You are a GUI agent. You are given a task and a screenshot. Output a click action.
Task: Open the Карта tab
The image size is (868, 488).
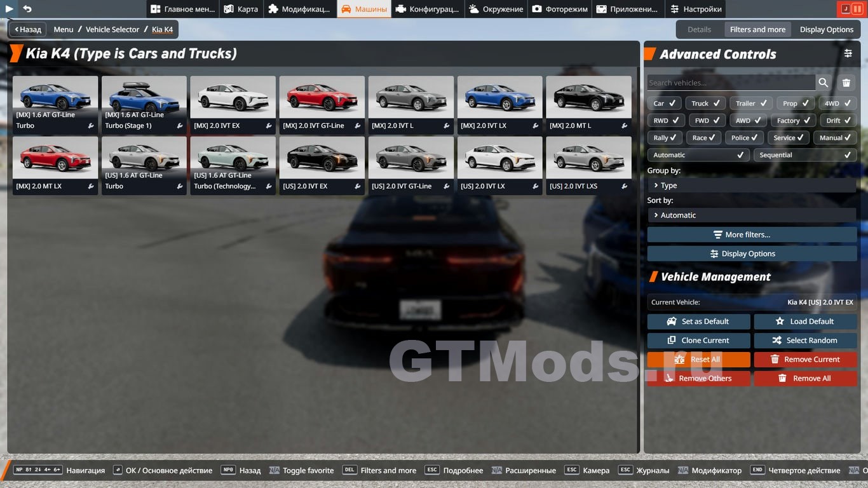point(241,9)
